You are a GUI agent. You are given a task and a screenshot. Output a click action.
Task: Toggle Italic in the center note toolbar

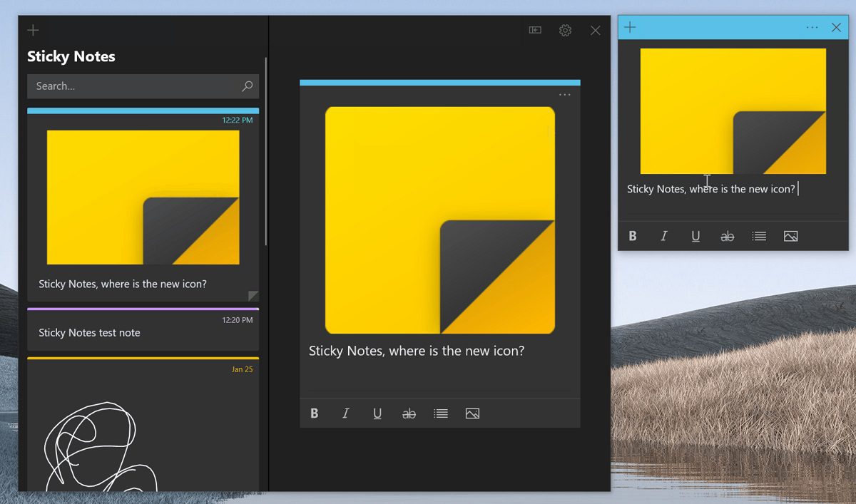[345, 413]
